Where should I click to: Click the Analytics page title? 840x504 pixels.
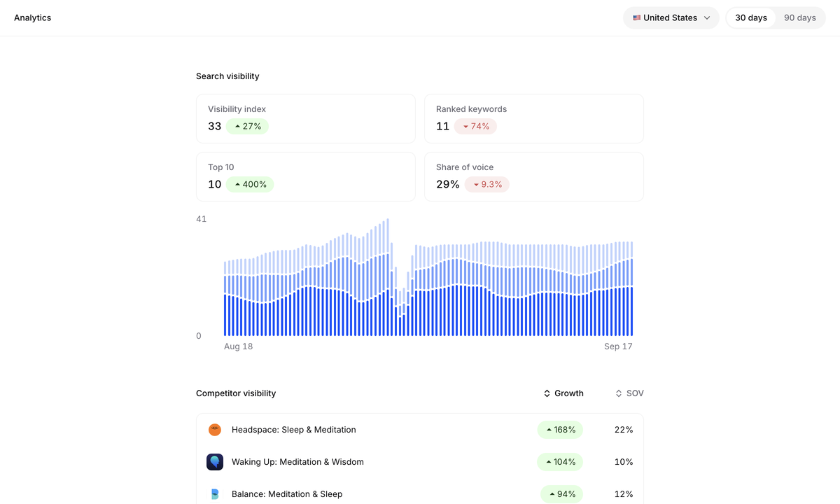tap(33, 18)
